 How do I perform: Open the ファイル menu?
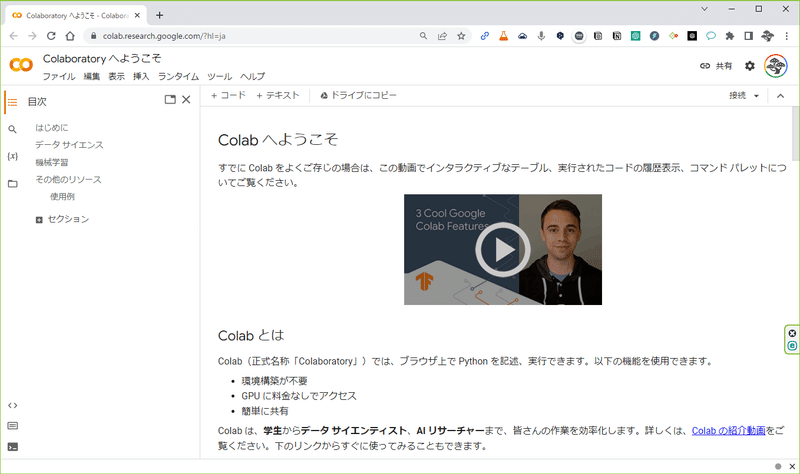tap(59, 77)
